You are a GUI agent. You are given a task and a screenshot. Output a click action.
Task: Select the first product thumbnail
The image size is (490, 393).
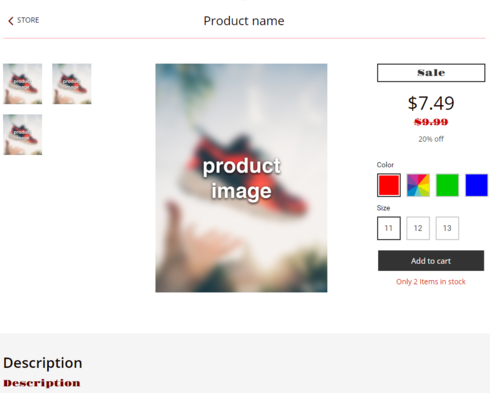coord(23,84)
